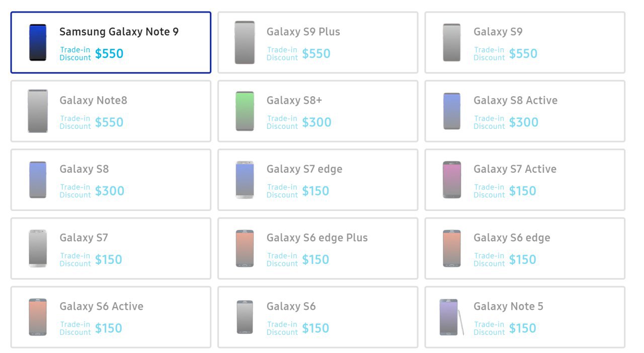
Task: Click the Galaxy Note8 name label
Action: click(x=93, y=100)
